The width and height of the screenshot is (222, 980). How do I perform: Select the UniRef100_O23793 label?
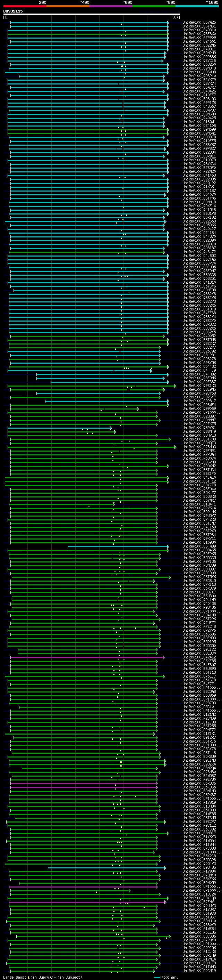click(x=199, y=703)
